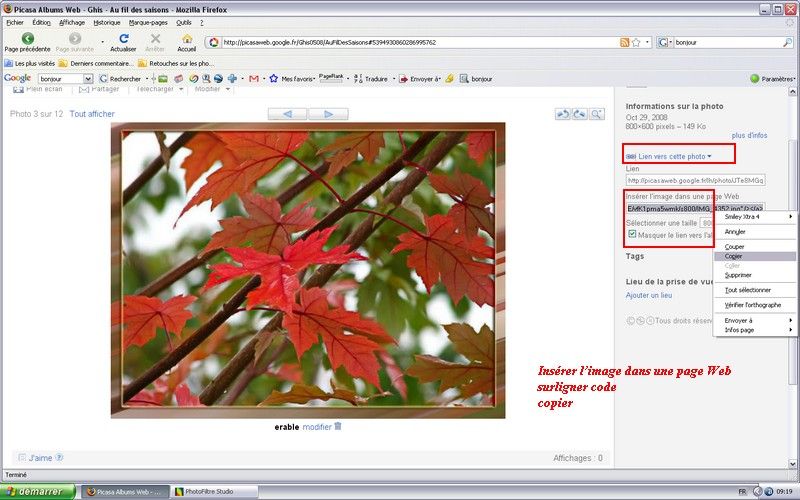Delete caption with trash icon
This screenshot has width=800, height=500.
pyautogui.click(x=338, y=426)
